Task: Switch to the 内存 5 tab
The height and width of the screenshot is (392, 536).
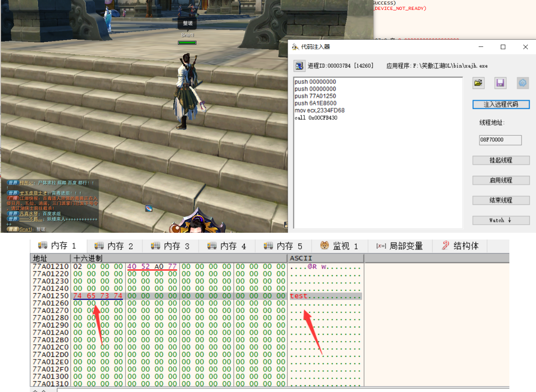Action: (x=283, y=246)
